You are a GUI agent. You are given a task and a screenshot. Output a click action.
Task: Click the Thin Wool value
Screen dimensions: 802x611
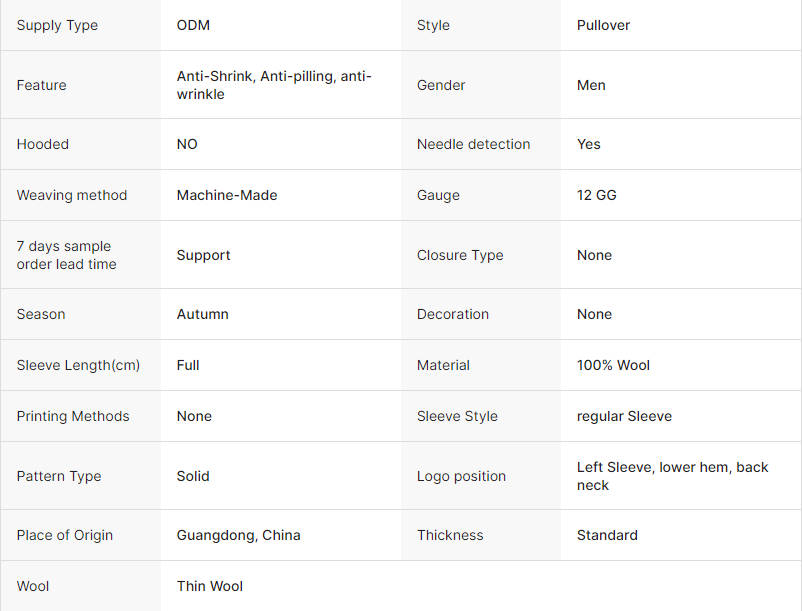210,586
